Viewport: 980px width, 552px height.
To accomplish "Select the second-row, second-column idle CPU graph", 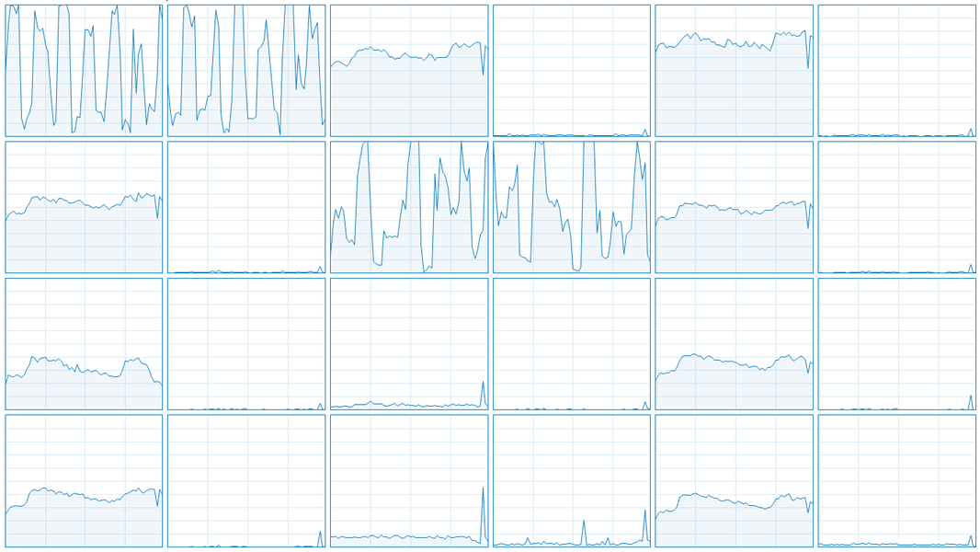I will click(x=246, y=207).
